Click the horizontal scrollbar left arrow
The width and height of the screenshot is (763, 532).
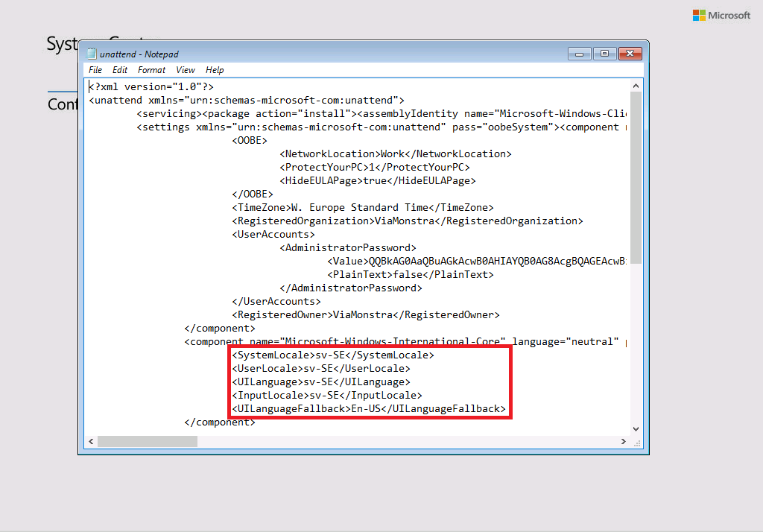(x=91, y=441)
